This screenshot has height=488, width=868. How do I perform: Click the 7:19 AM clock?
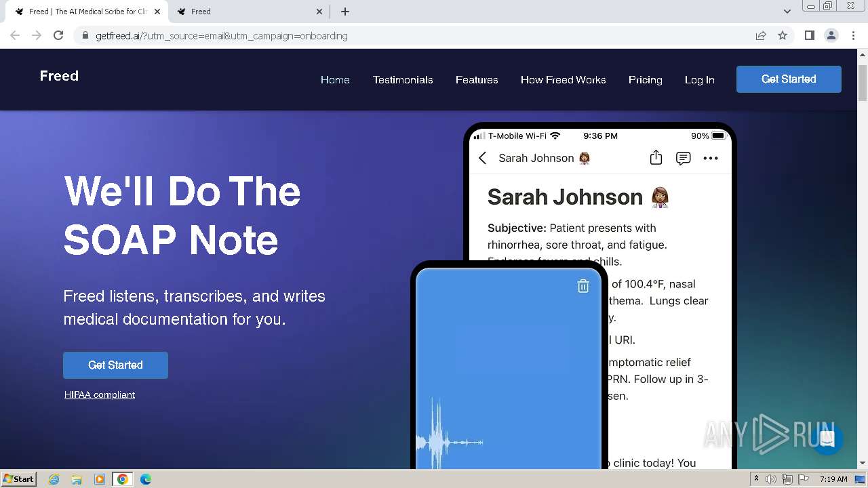(833, 479)
